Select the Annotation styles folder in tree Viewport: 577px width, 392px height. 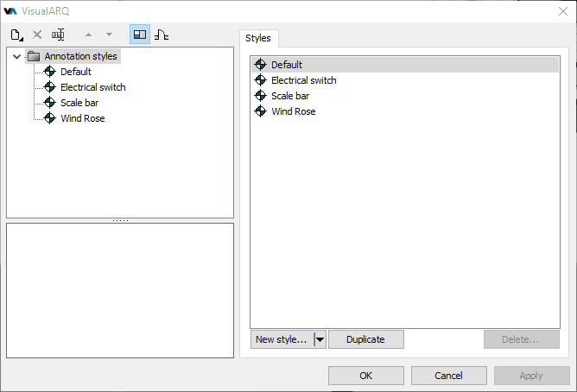click(x=73, y=56)
